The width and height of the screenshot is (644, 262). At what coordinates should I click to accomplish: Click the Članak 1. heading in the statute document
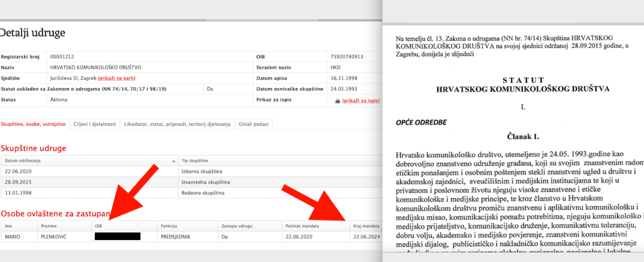[x=523, y=137]
